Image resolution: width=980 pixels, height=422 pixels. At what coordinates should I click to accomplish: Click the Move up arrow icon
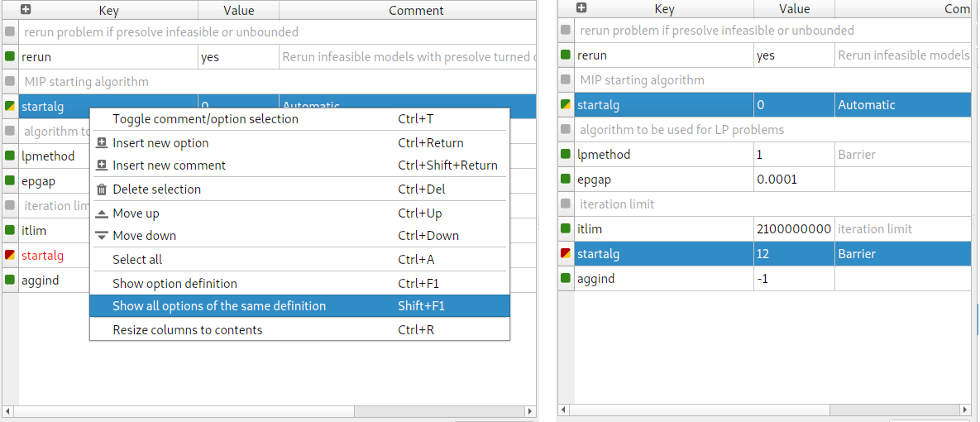pos(103,213)
